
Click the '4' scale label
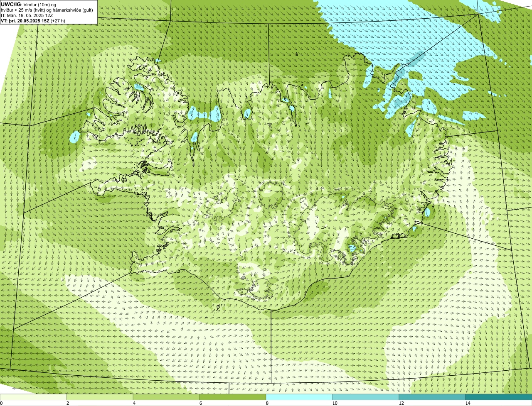(x=134, y=403)
